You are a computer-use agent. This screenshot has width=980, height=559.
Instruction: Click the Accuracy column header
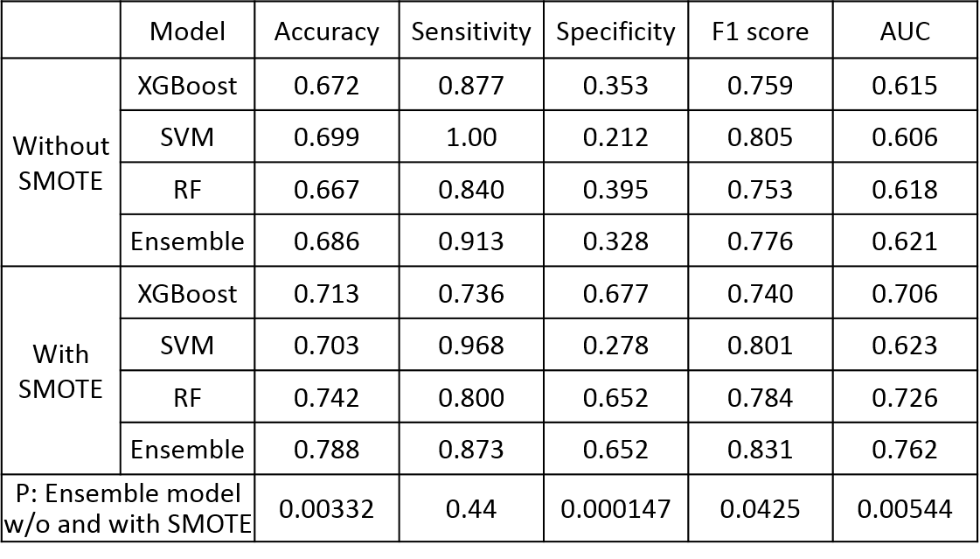coord(326,32)
